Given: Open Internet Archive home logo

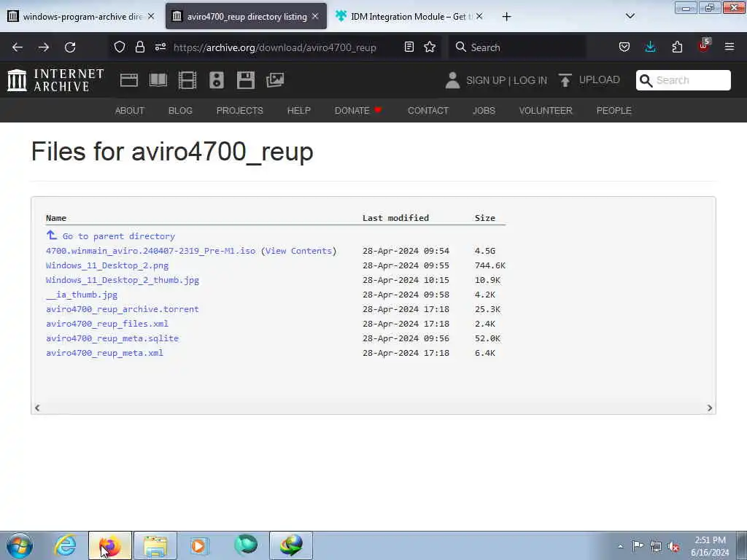Looking at the screenshot, I should coord(55,80).
